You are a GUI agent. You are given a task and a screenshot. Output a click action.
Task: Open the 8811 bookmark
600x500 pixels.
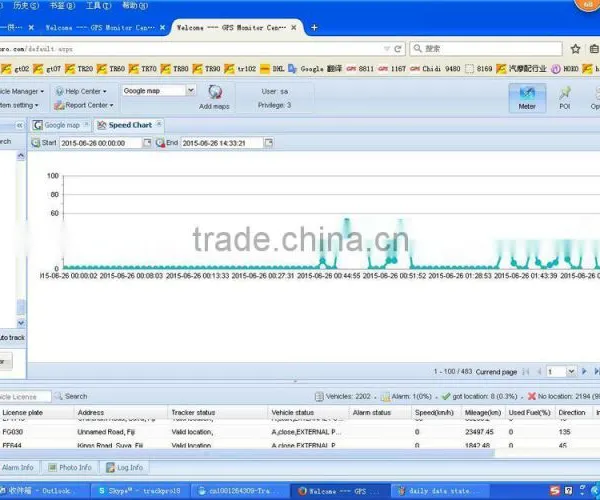click(360, 69)
